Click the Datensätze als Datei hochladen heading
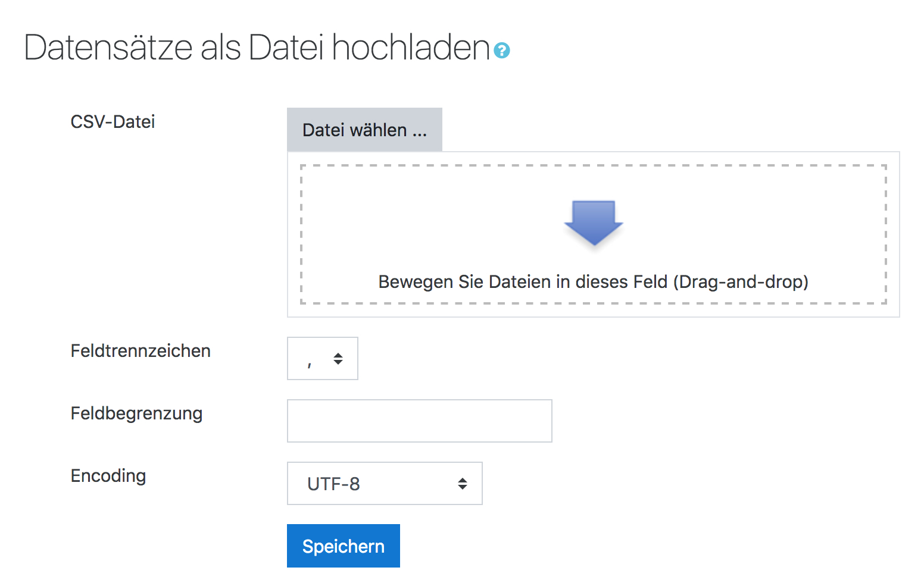Viewport: 924px width, 583px height. pyautogui.click(x=257, y=48)
